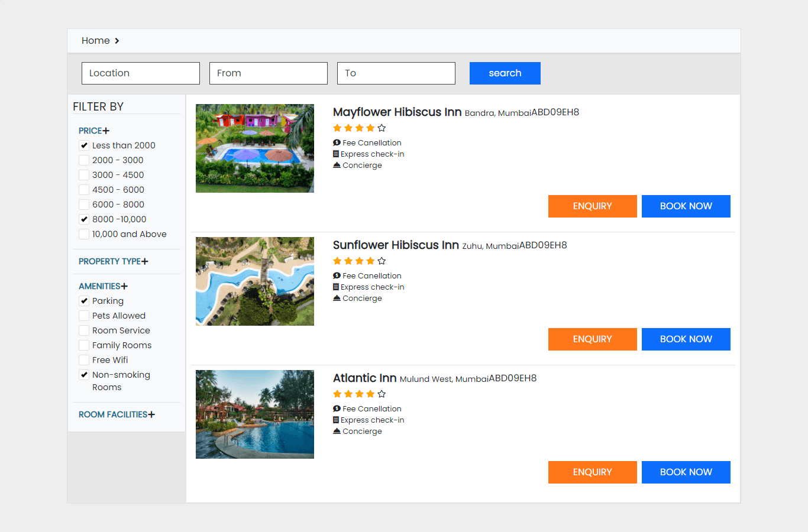Click BOOK NOW for Atlantic Inn

686,472
